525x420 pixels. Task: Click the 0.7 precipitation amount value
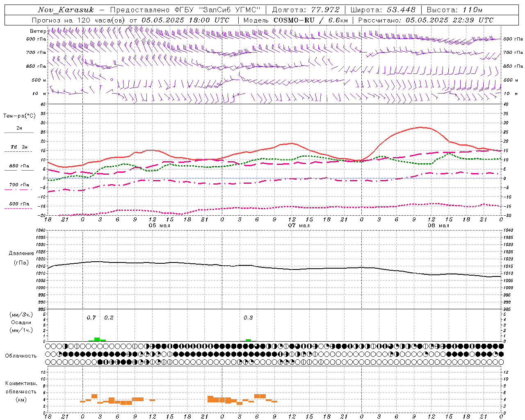coord(91,317)
